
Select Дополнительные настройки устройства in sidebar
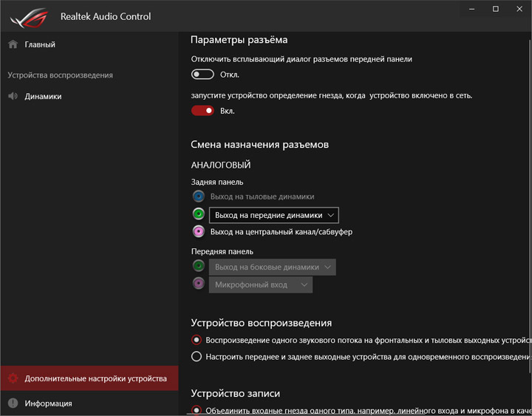point(95,378)
